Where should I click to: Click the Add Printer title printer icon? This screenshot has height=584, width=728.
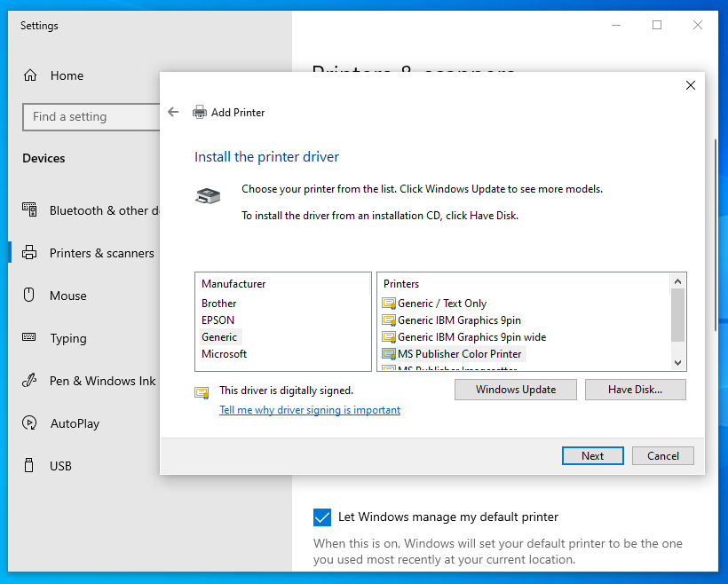click(x=200, y=113)
